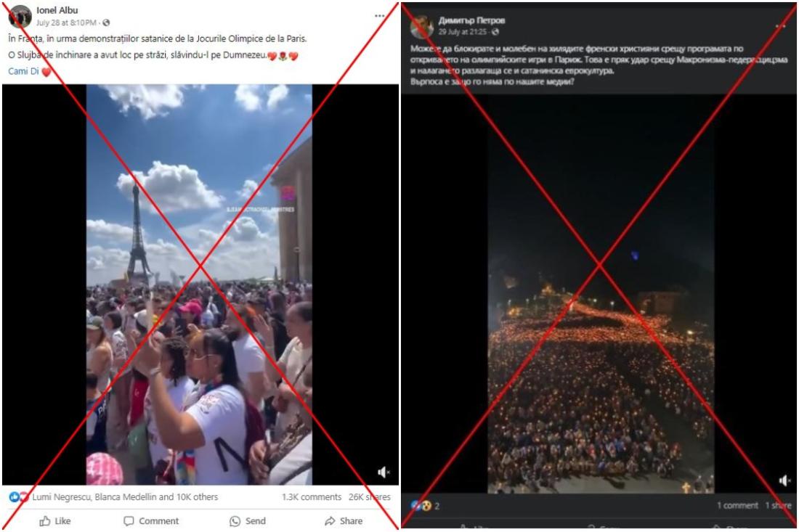Open the Cami Di tagged profile link

click(x=23, y=71)
